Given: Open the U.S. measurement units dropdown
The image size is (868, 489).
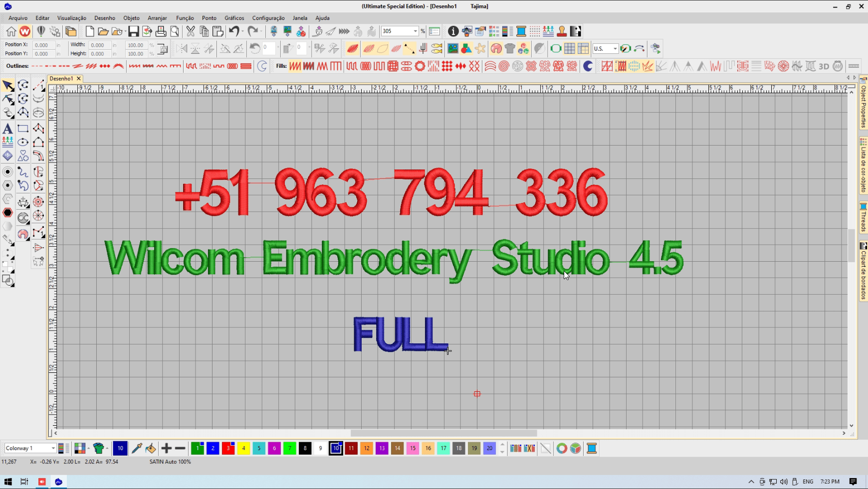Looking at the screenshot, I should [615, 48].
